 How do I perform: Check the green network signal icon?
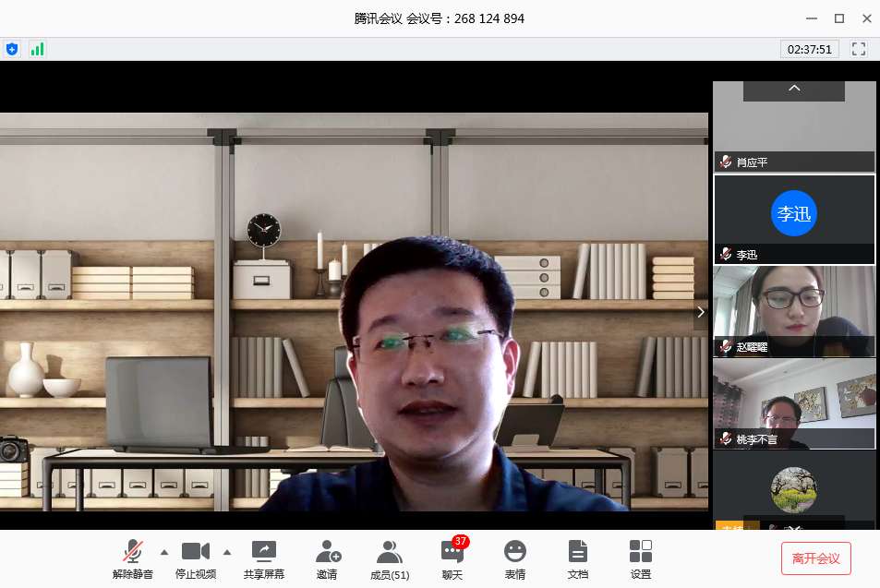(x=37, y=49)
